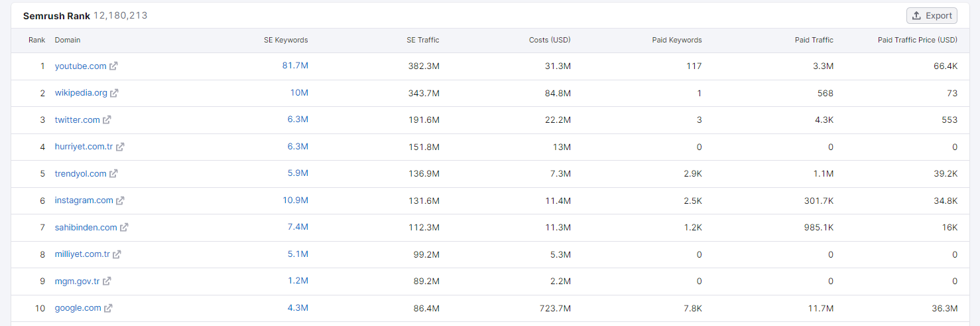
Task: Click the Costs (USD) column header
Action: tap(550, 41)
